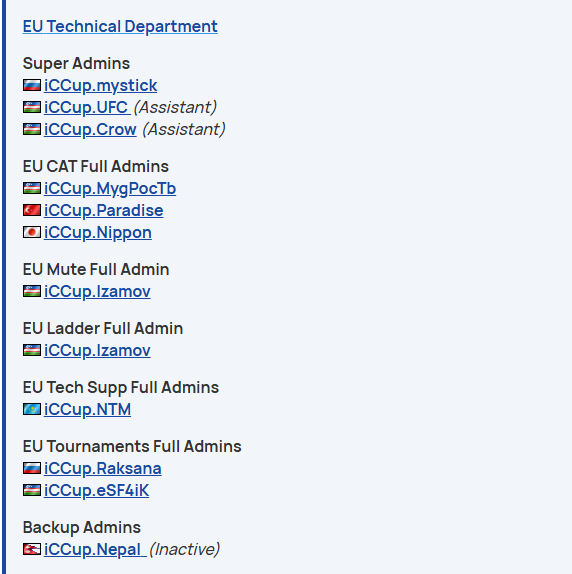Open iCCup.Izamov under EU Ladder Full Admin
The image size is (572, 574).
(97, 350)
